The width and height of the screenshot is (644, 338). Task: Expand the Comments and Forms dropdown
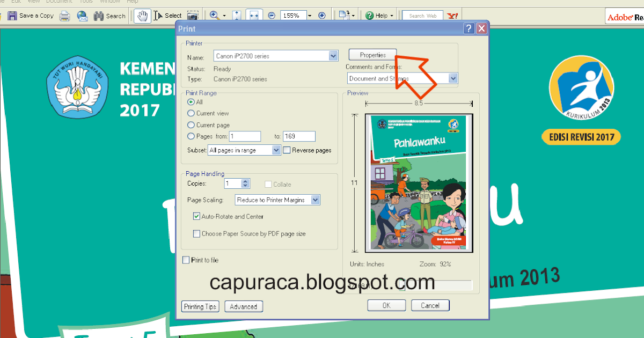(x=453, y=78)
